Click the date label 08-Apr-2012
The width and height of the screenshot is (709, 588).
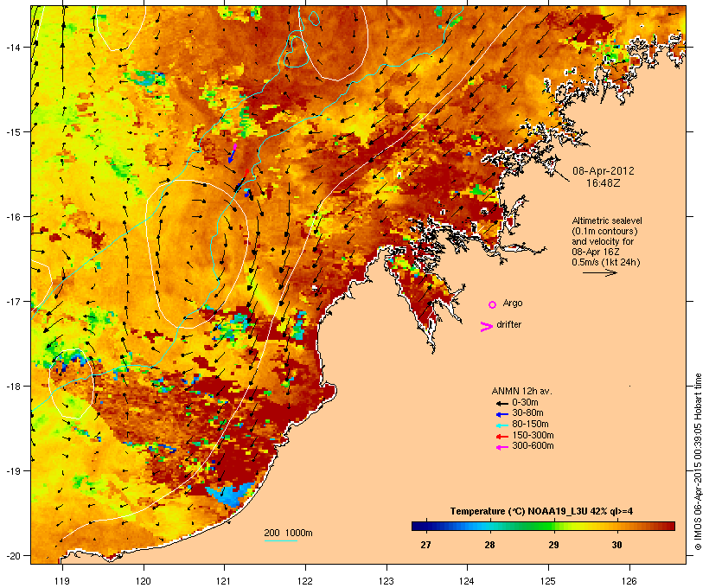pos(604,171)
